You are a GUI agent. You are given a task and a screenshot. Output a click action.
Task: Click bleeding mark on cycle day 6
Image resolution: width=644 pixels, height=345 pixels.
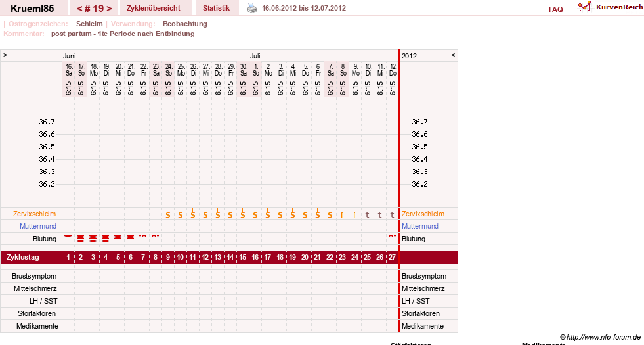(x=130, y=237)
